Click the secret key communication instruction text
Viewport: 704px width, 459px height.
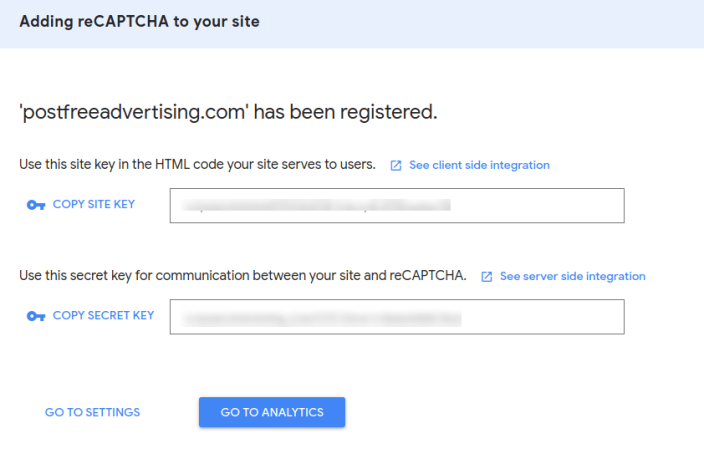[242, 276]
